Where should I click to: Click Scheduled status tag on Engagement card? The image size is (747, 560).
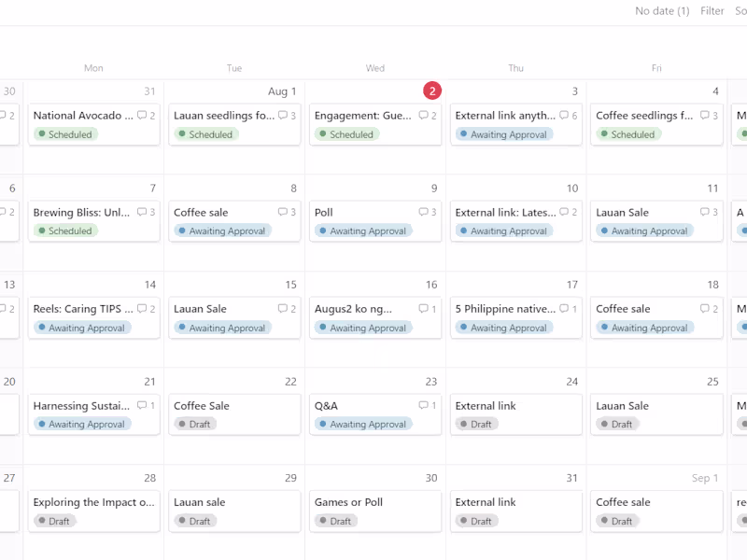(345, 134)
